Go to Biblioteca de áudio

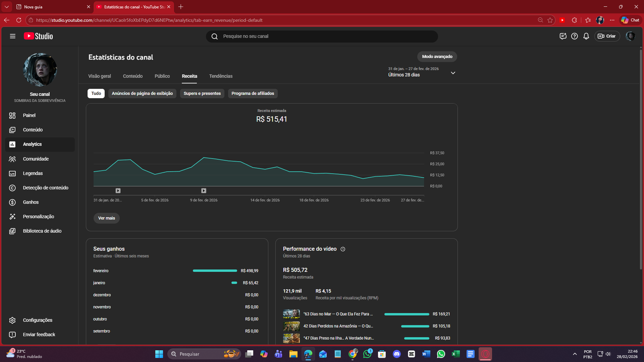(x=42, y=231)
